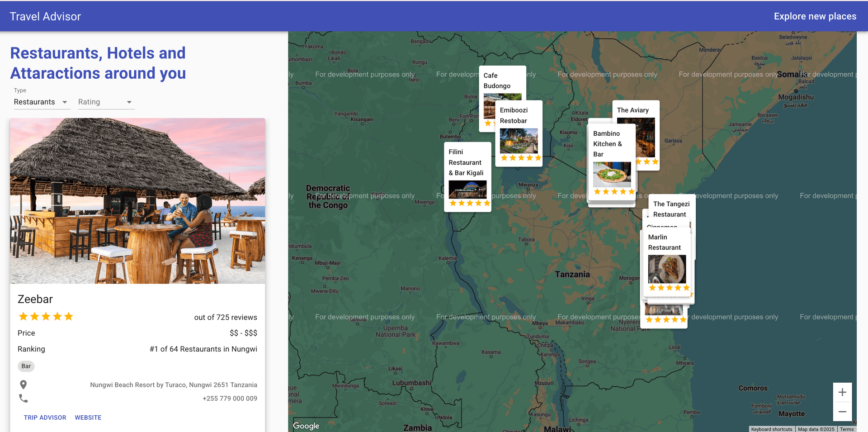Click Zeebar's five-star rating

click(x=46, y=317)
